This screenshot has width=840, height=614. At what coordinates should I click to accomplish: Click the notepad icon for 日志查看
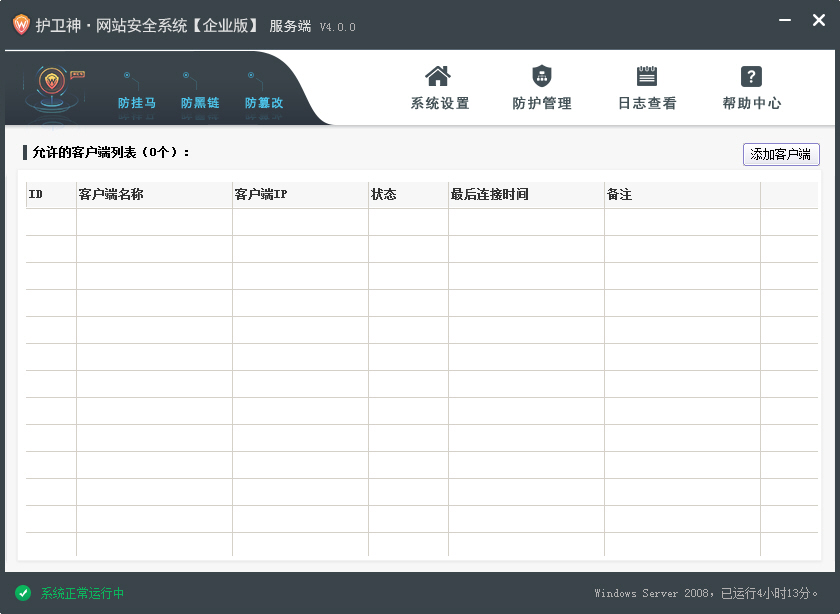(x=647, y=76)
